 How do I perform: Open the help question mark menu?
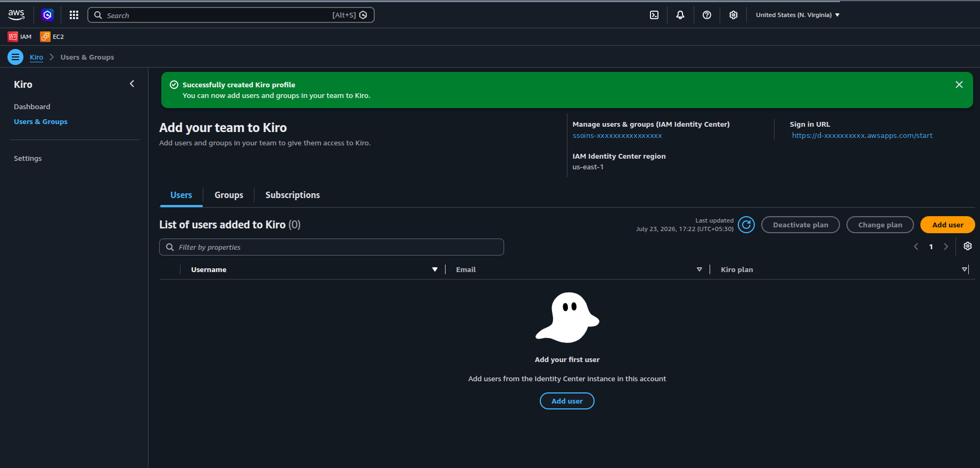coord(707,15)
